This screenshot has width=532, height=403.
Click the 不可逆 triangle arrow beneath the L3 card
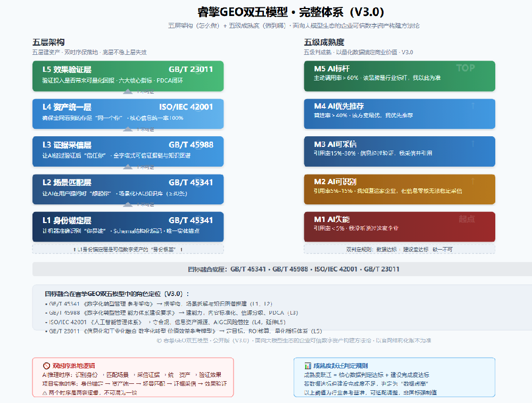pos(128,167)
